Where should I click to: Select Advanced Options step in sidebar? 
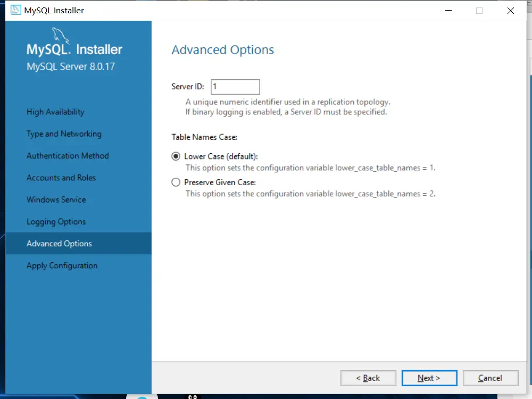pos(78,243)
